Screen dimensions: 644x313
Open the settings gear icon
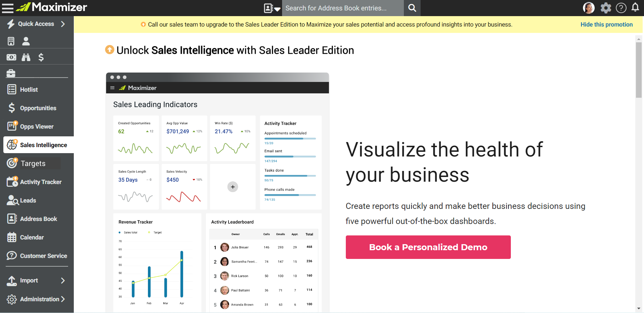[x=606, y=8]
